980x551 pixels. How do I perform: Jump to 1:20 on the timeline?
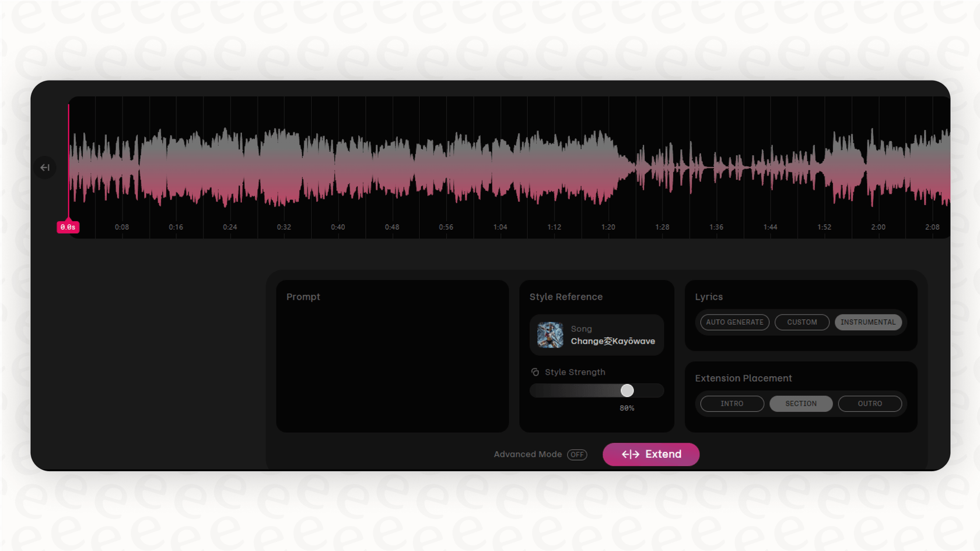[x=608, y=227]
